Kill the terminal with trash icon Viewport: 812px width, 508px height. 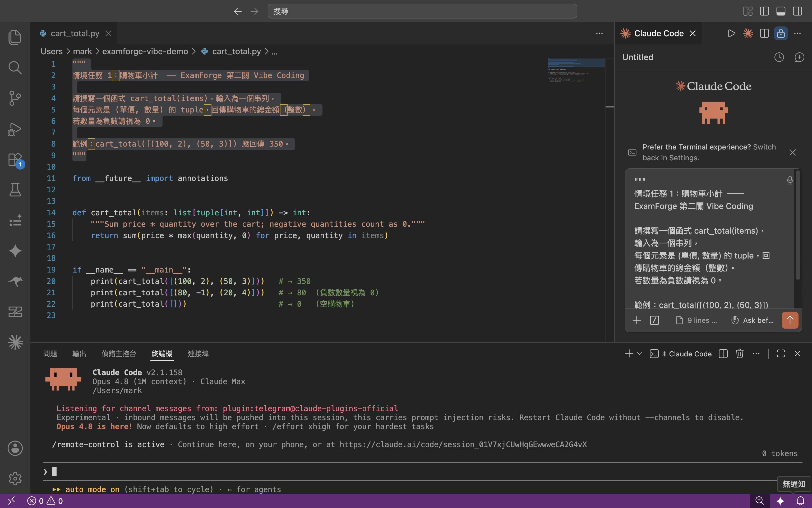coord(740,353)
